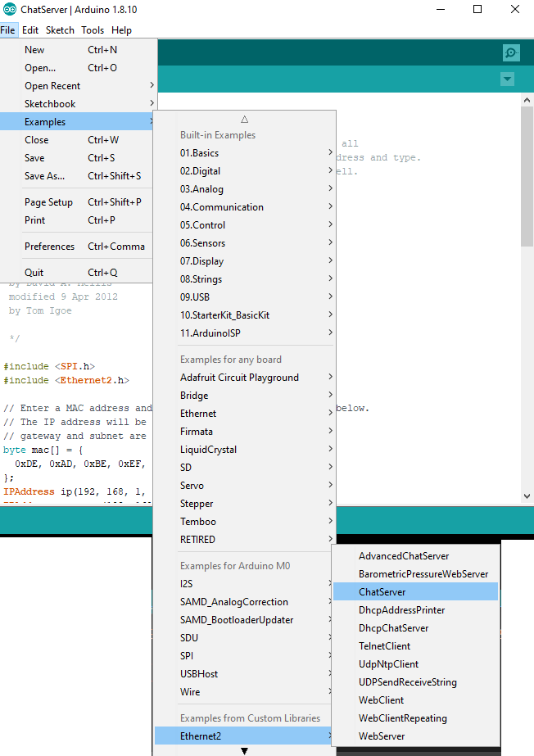Open the 10.StarterKit_BasicKit submenu

[244, 315]
